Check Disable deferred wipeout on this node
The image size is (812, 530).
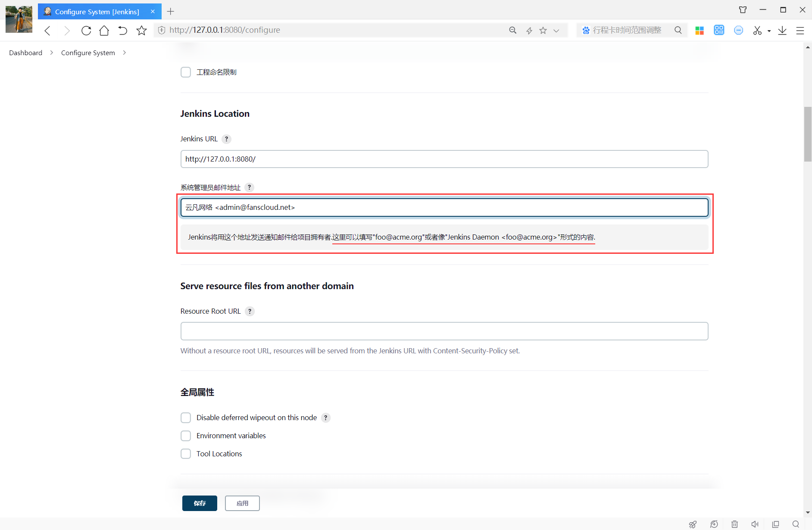pos(186,418)
